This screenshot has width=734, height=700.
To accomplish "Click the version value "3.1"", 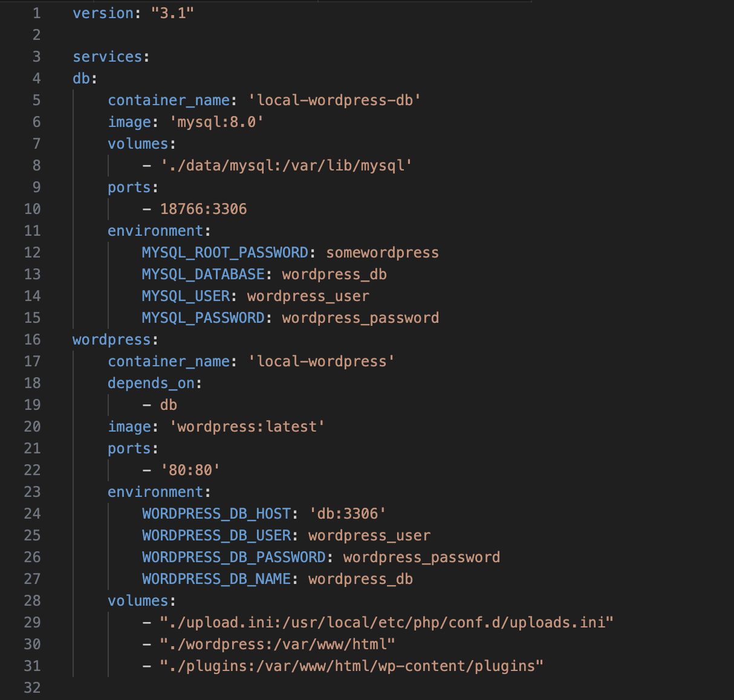I will (172, 13).
